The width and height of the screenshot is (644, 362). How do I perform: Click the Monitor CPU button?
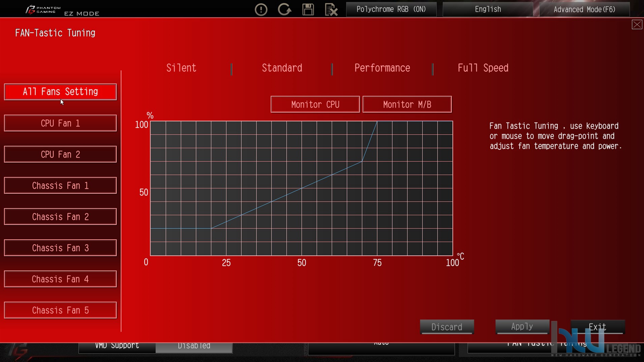click(315, 104)
